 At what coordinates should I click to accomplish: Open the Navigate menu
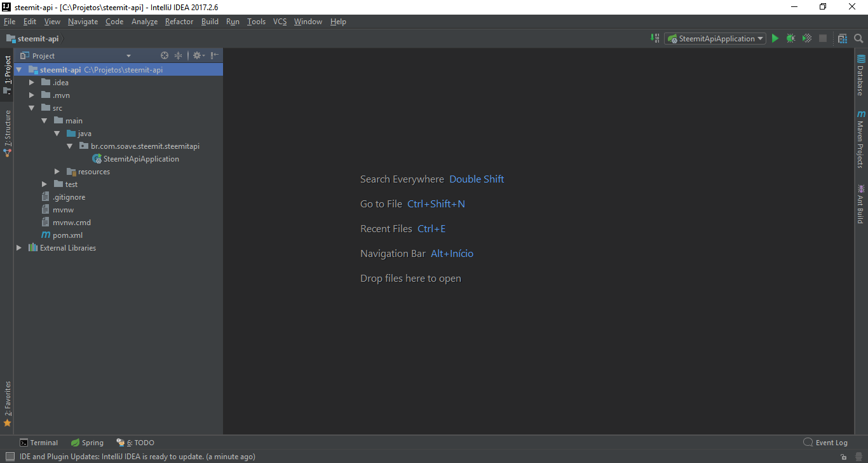[x=83, y=22]
